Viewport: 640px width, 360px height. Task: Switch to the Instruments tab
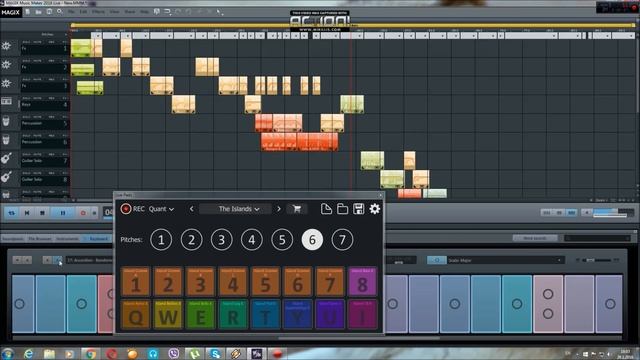tap(68, 239)
